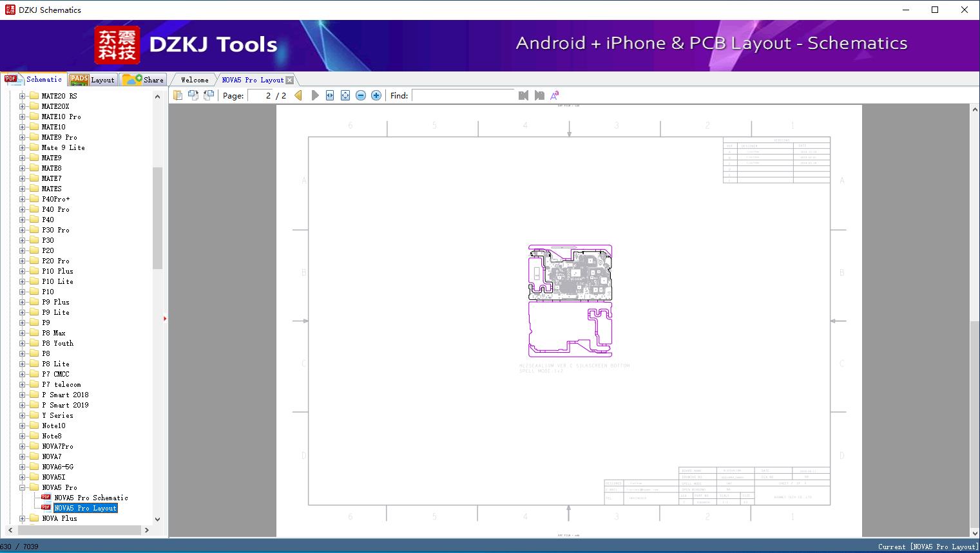Expand the P20 Pro folder
The height and width of the screenshot is (553, 980).
click(23, 261)
